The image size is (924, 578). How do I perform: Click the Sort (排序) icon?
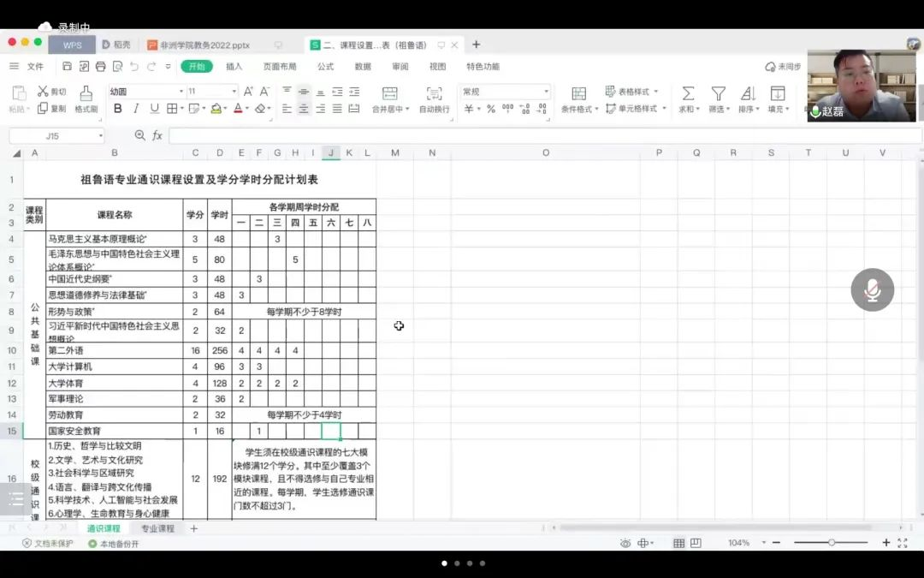point(747,93)
